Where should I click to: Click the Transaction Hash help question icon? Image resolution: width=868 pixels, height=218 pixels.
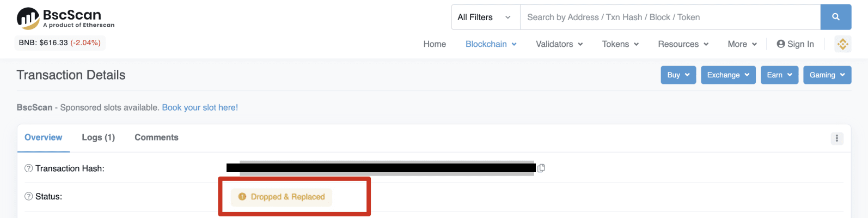coord(29,168)
